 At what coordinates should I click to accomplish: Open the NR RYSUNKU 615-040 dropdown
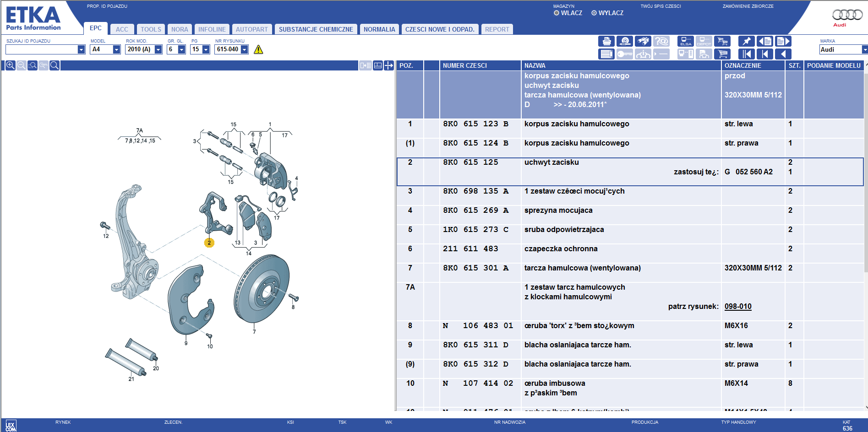[244, 49]
